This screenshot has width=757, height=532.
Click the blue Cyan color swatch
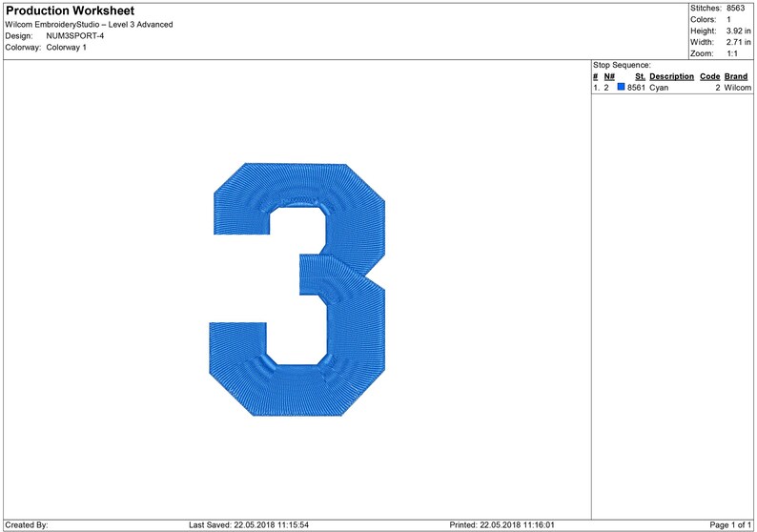[x=621, y=87]
